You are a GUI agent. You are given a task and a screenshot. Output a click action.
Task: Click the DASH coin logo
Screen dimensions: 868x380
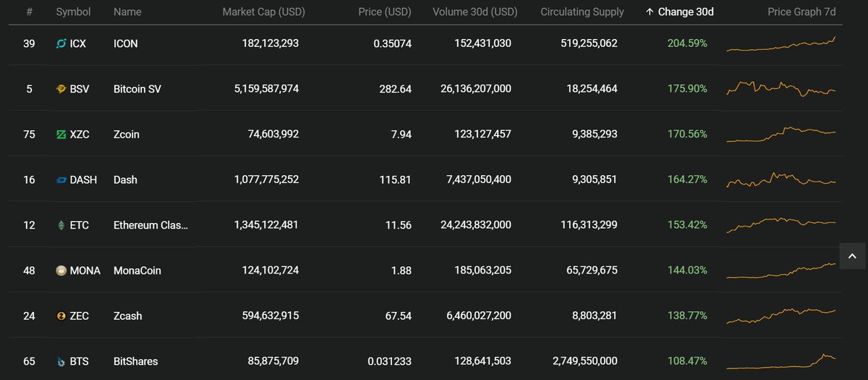click(61, 180)
